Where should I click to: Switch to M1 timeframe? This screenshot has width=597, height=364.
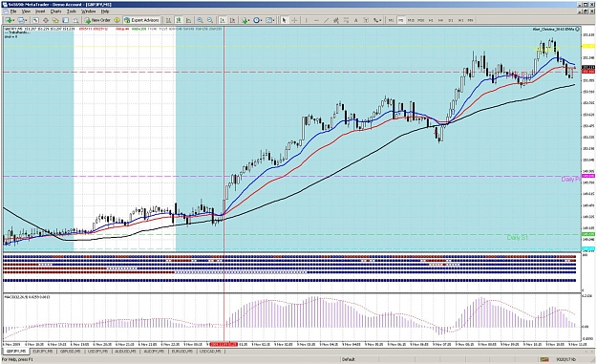click(391, 20)
